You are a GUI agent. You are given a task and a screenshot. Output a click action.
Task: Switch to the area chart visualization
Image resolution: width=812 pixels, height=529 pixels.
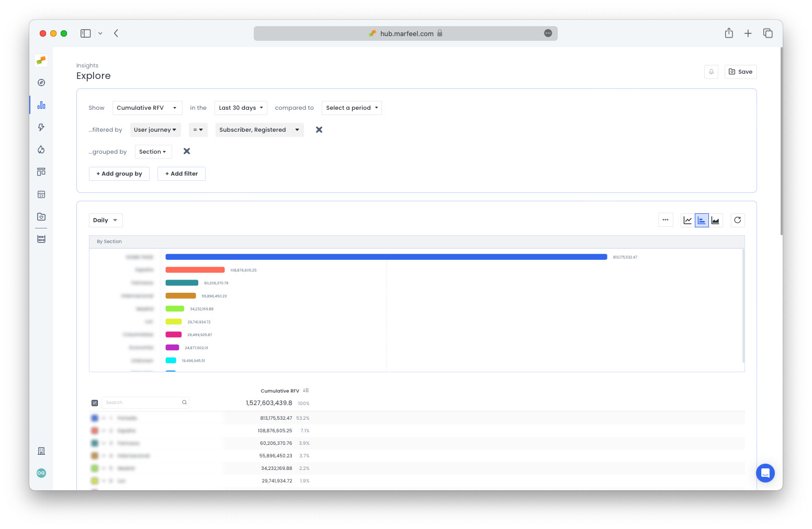coord(716,220)
